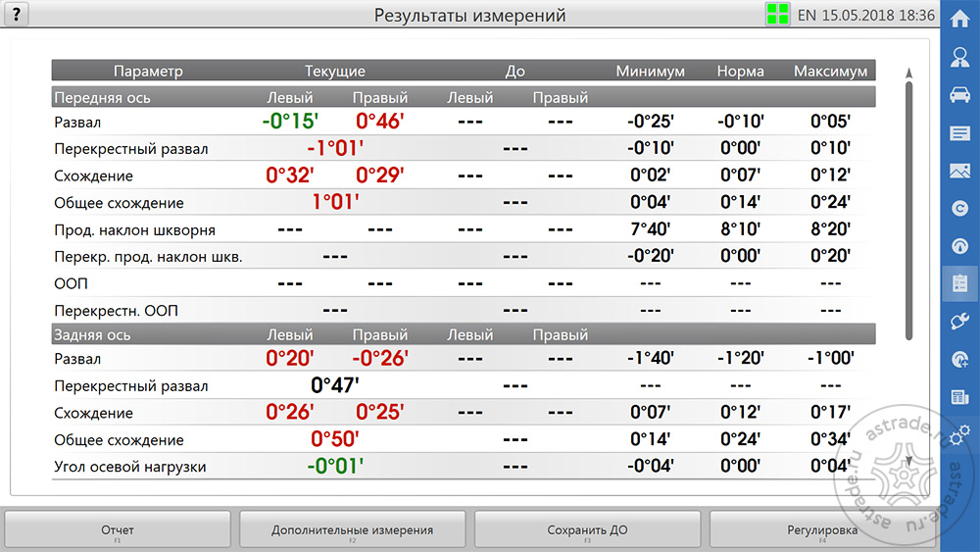
Task: Click the green -0°01' thrust angle value
Action: tap(335, 466)
